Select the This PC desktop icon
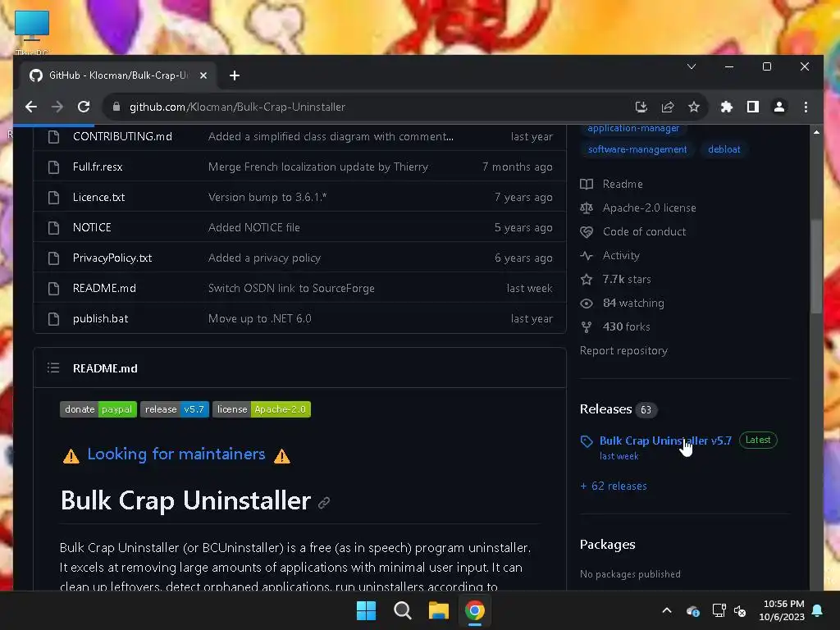840x630 pixels. (x=32, y=32)
